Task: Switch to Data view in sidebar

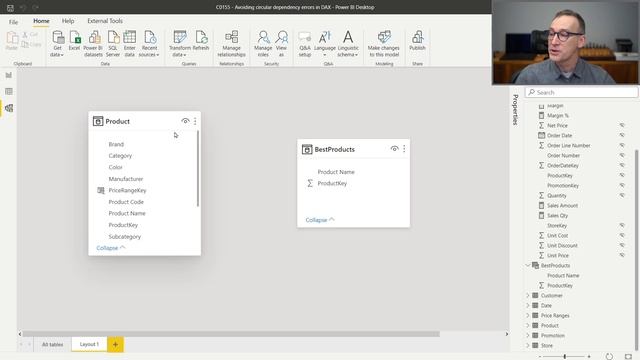Action: point(9,91)
